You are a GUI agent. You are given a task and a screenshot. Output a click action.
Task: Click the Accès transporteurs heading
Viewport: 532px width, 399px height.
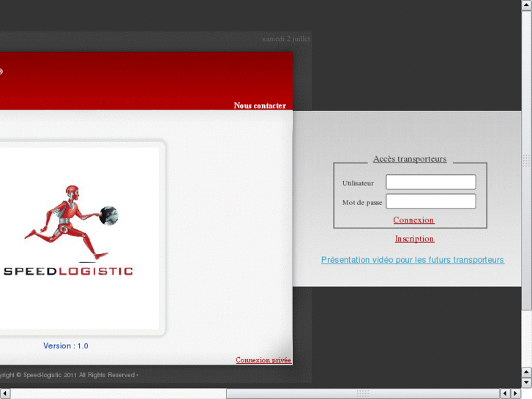pyautogui.click(x=410, y=159)
